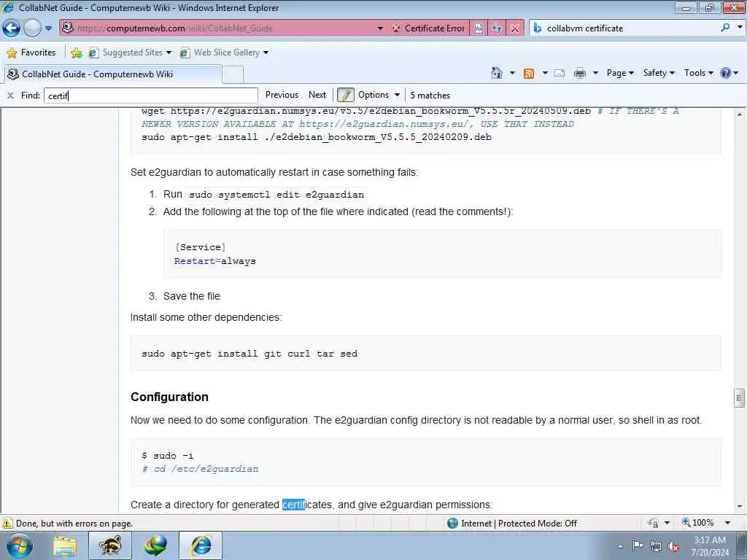Refresh the page with the Refresh icon
This screenshot has height=560, width=747.
coord(496,28)
